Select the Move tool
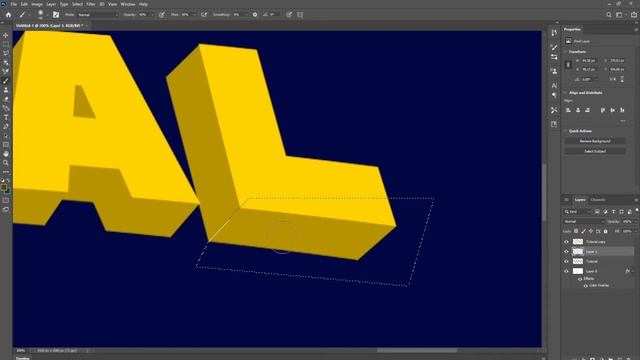Screen dimensions: 640x360 (x=6, y=36)
